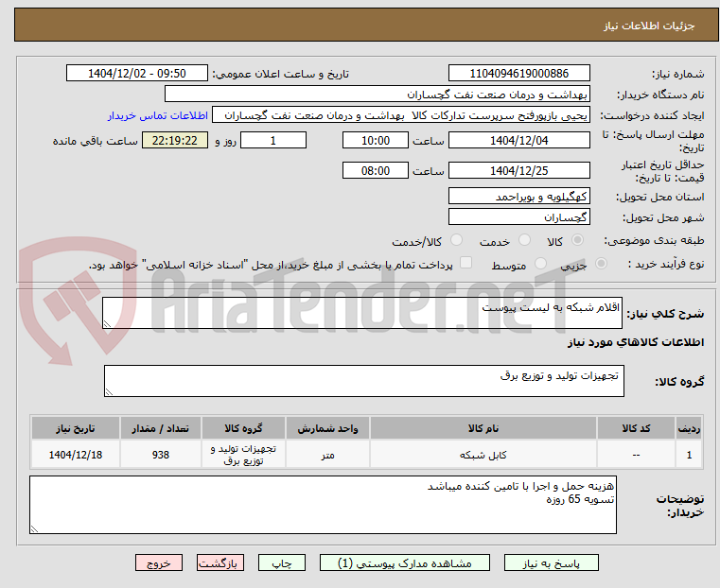Click the بازگشت back button

(x=220, y=562)
